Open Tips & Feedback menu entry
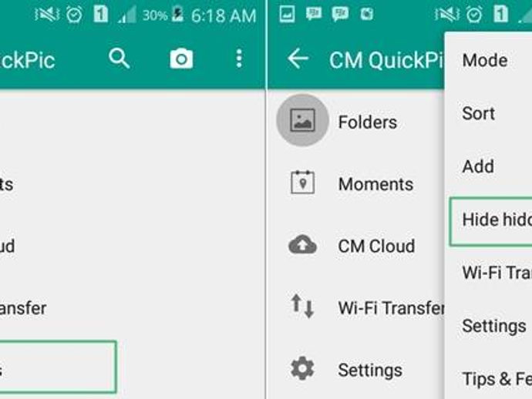This screenshot has height=399, width=532. click(497, 379)
